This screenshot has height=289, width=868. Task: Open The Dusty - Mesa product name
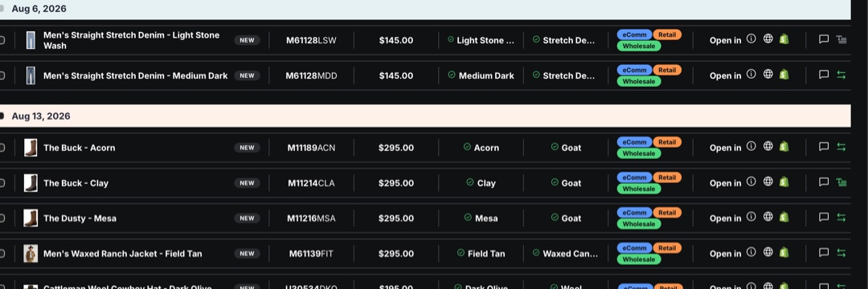pyautogui.click(x=80, y=218)
